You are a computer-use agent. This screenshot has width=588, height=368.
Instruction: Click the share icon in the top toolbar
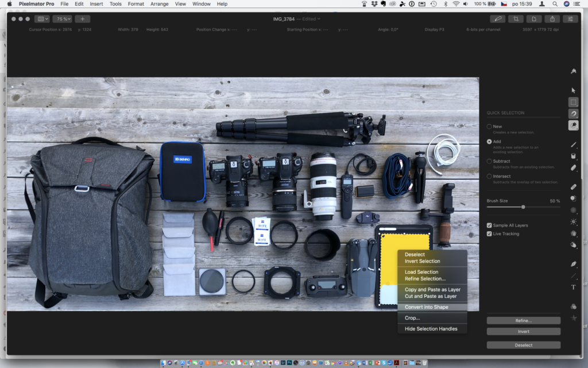pos(552,19)
